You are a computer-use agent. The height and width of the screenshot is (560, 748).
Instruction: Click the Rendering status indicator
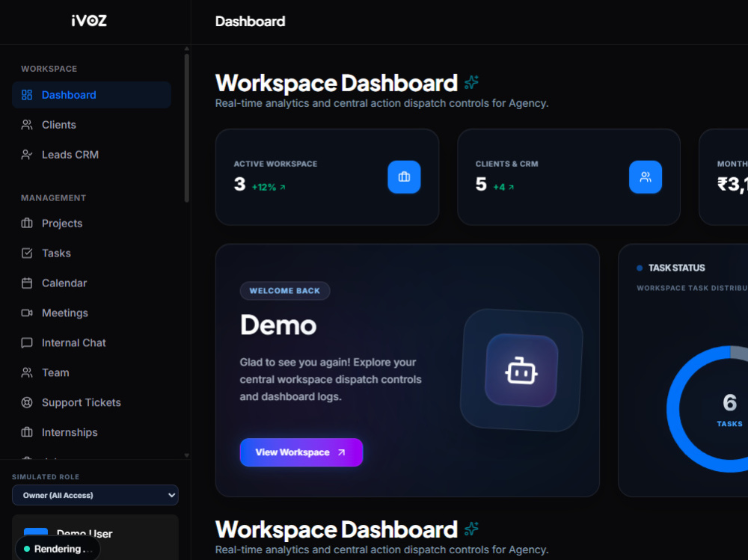coord(58,549)
